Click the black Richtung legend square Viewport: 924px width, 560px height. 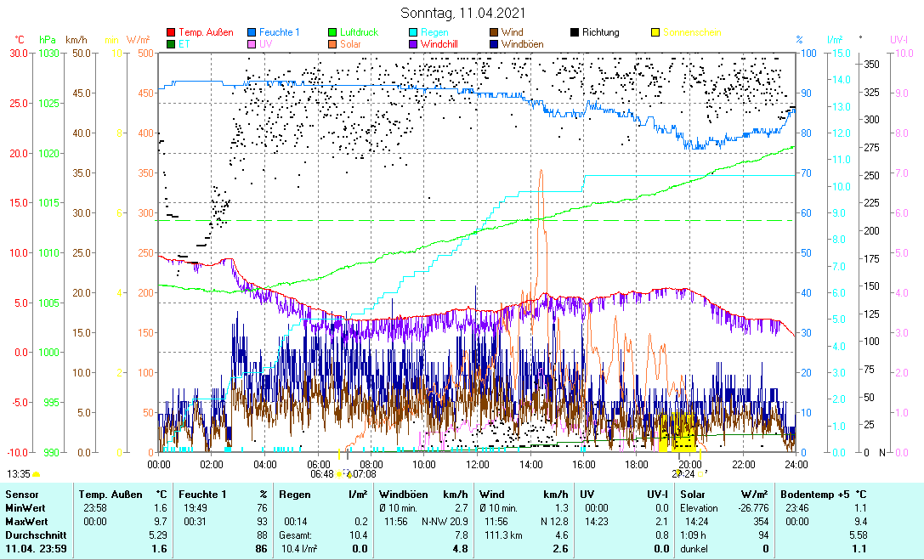click(x=575, y=32)
